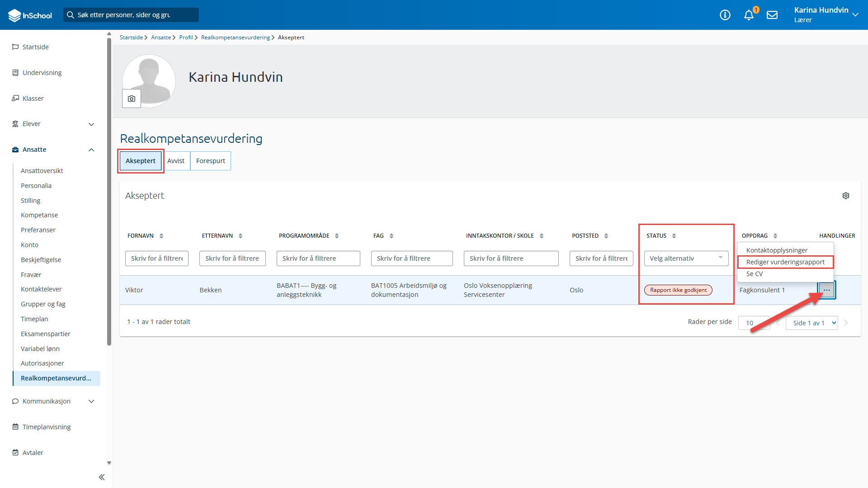
Task: Sort by Fornavn column
Action: [x=161, y=236]
